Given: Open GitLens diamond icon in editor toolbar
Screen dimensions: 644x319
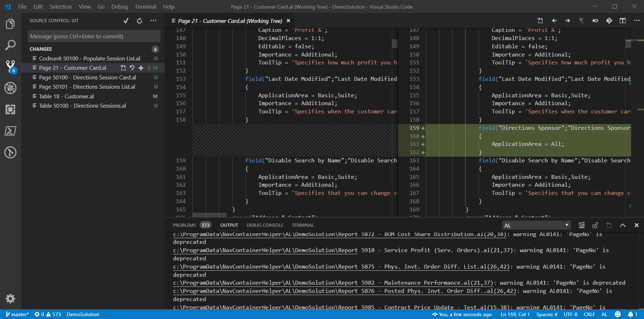Looking at the screenshot, I should [x=609, y=21].
